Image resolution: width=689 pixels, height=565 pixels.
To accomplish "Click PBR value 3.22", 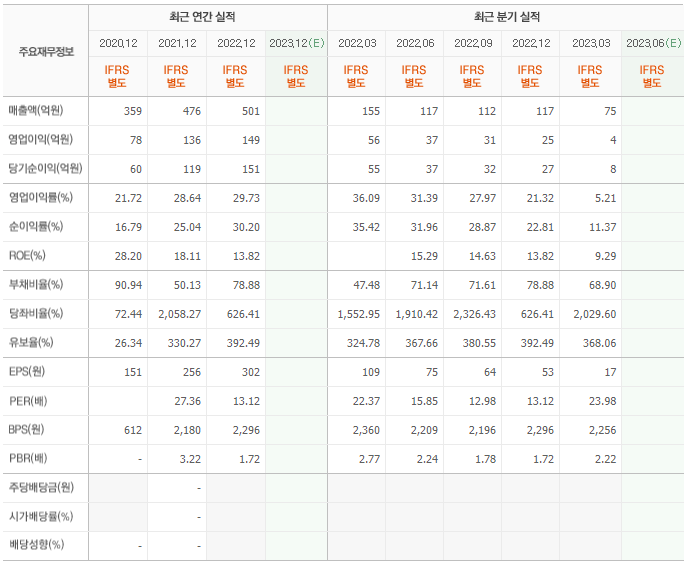I will 190,459.
